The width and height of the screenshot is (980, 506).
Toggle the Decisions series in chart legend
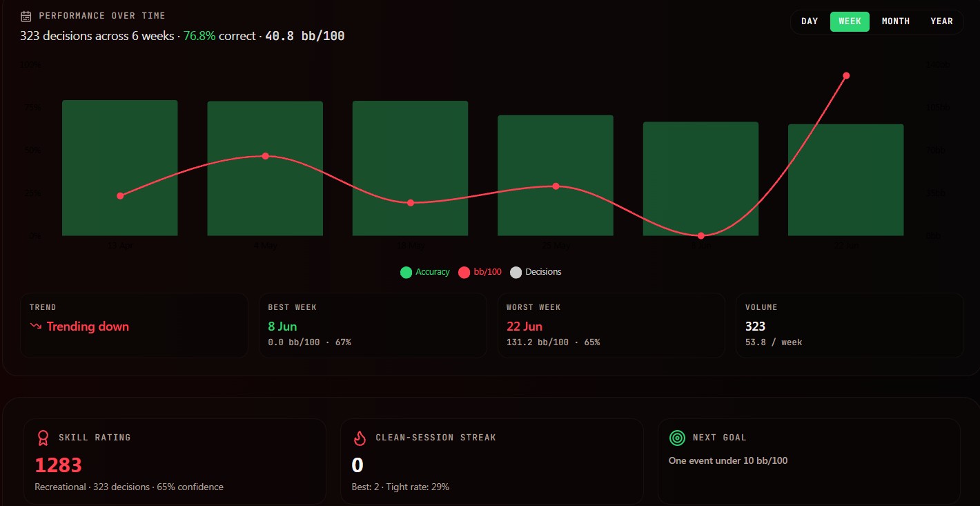(536, 272)
